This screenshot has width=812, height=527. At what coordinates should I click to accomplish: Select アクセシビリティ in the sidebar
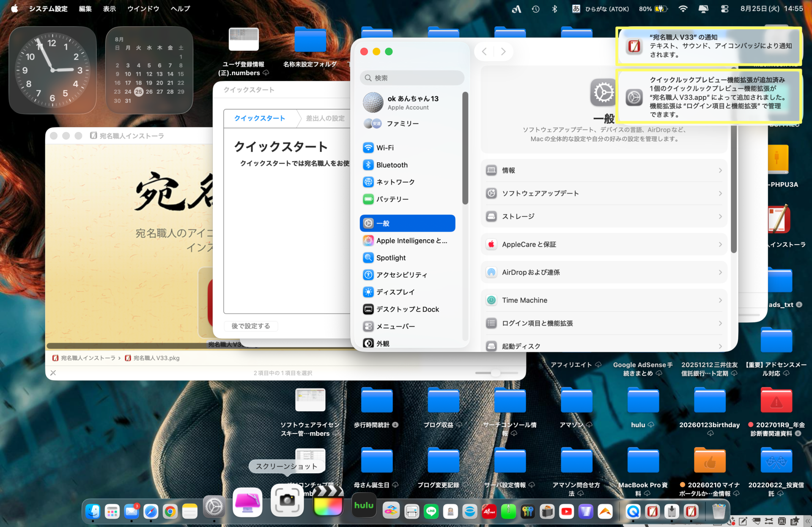coord(407,275)
